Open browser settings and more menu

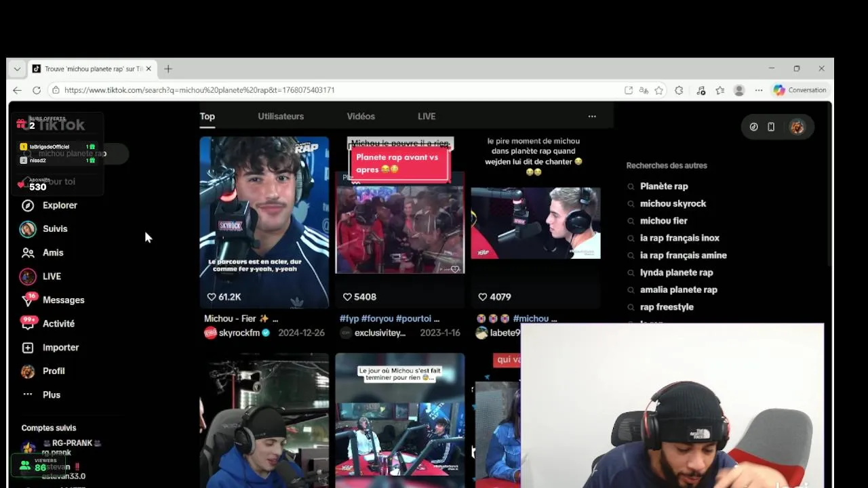click(759, 90)
